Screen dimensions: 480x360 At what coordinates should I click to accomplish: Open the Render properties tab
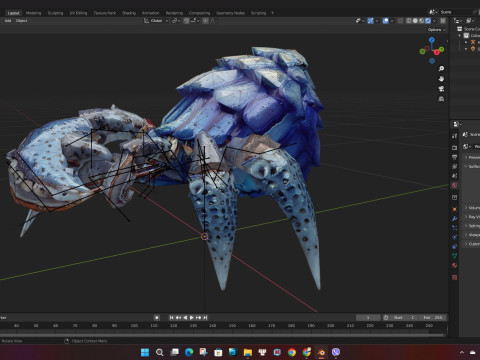click(454, 147)
